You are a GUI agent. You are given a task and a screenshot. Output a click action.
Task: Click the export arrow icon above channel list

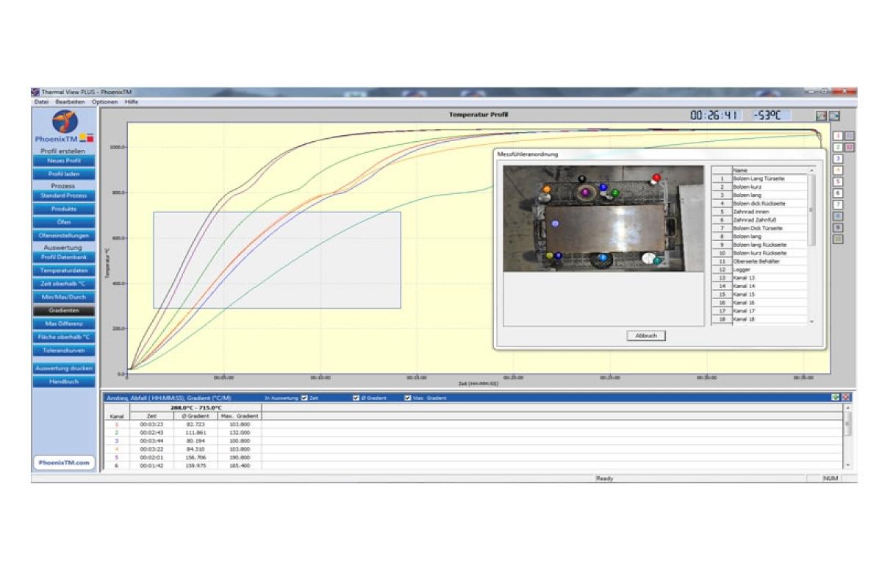(834, 115)
